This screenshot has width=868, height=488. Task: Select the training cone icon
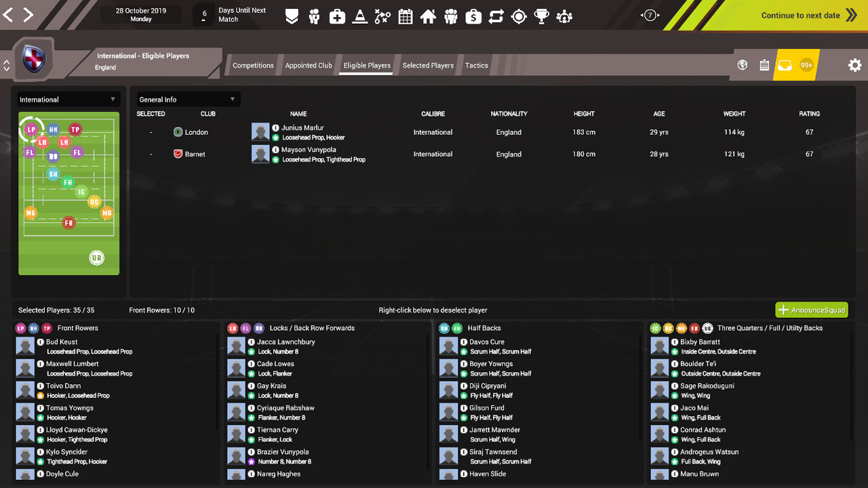pyautogui.click(x=359, y=16)
